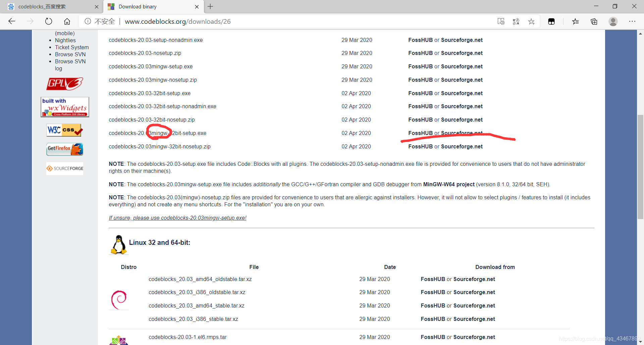Select file name codeblocks-20.03-32bit-setup.exe
This screenshot has height=345, width=644.
(x=150, y=93)
